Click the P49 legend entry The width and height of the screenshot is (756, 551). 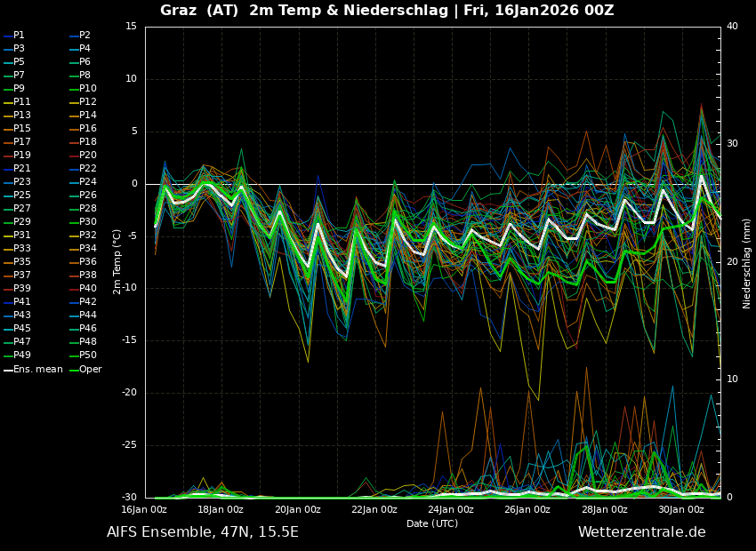click(x=17, y=355)
